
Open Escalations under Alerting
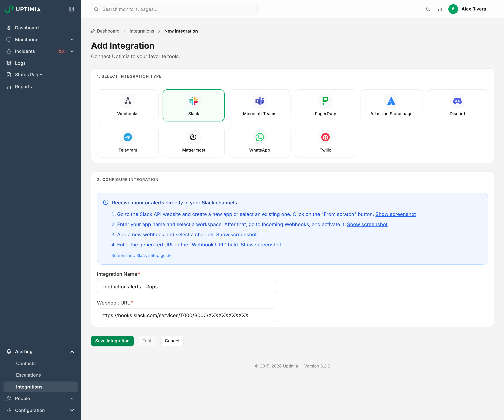click(x=41, y=375)
